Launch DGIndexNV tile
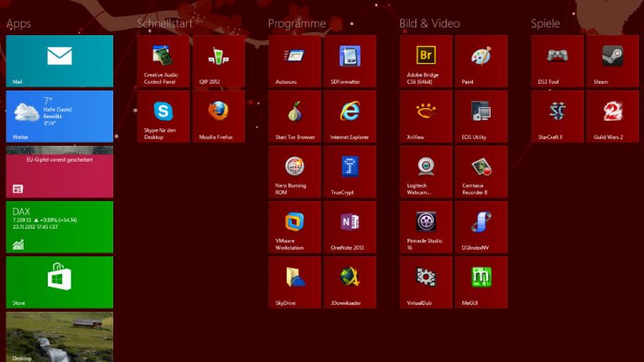 point(481,227)
